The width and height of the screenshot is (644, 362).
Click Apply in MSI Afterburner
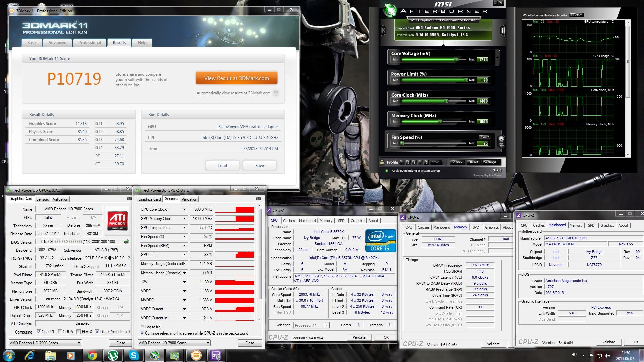(x=457, y=162)
